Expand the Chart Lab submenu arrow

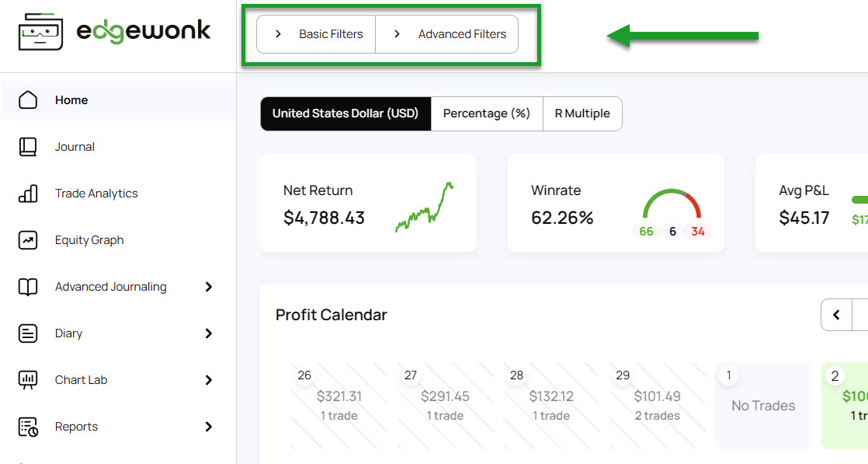(x=208, y=380)
